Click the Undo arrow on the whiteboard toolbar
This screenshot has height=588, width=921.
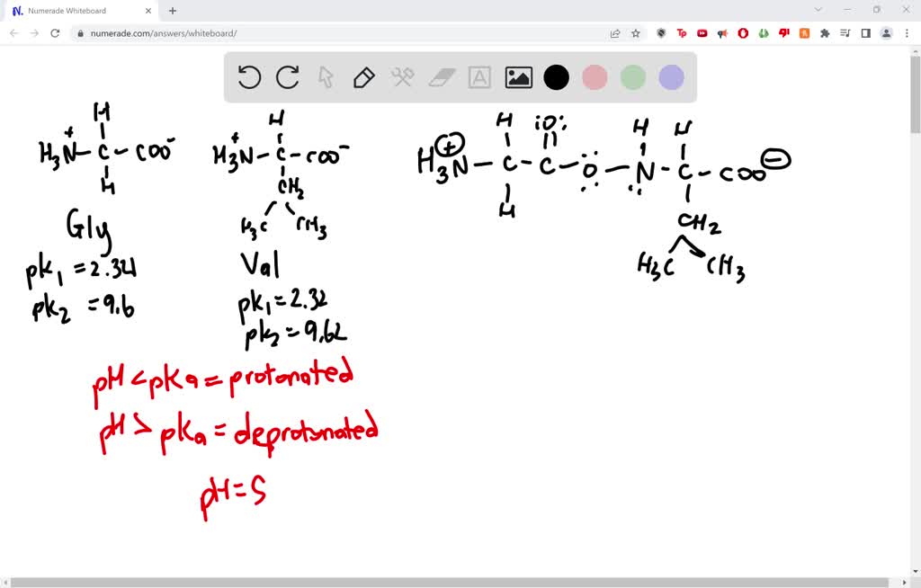[x=249, y=77]
